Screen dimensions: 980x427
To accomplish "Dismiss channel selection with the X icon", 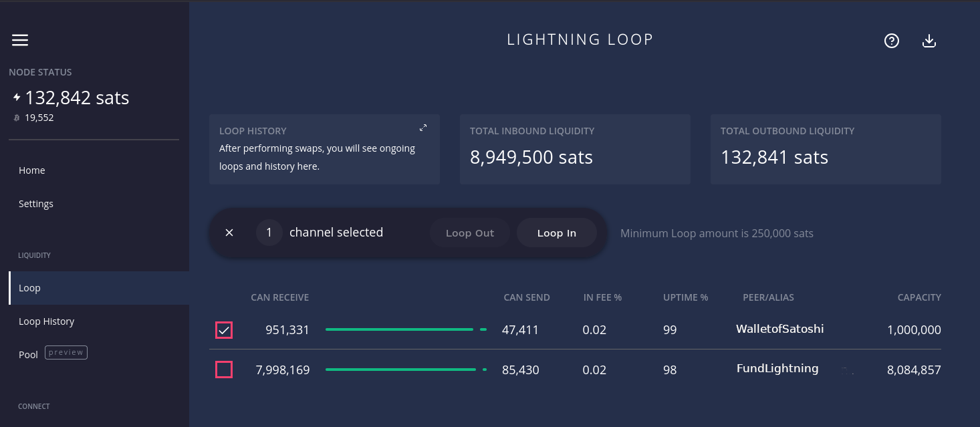I will tap(229, 233).
